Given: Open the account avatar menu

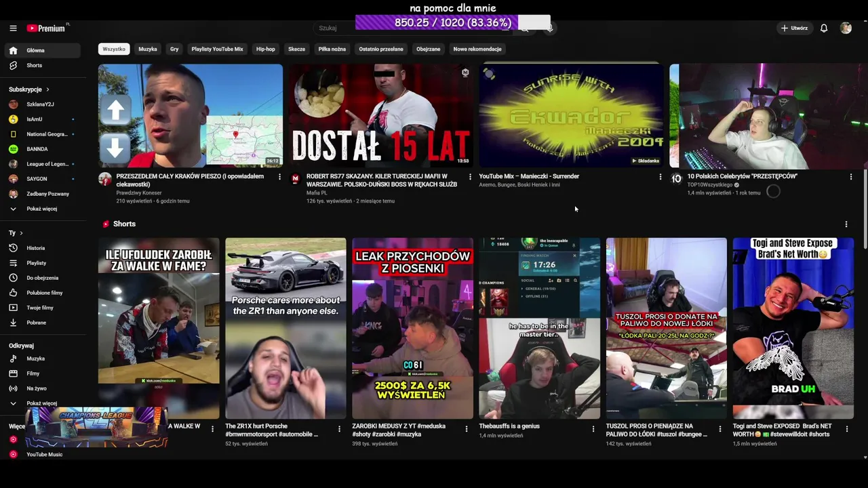Looking at the screenshot, I should pyautogui.click(x=846, y=28).
